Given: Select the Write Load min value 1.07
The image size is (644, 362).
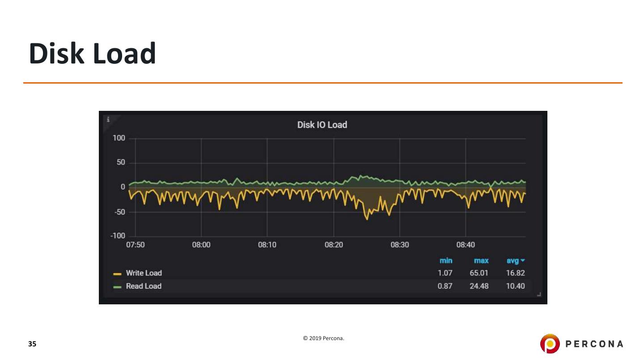Looking at the screenshot, I should (x=445, y=273).
